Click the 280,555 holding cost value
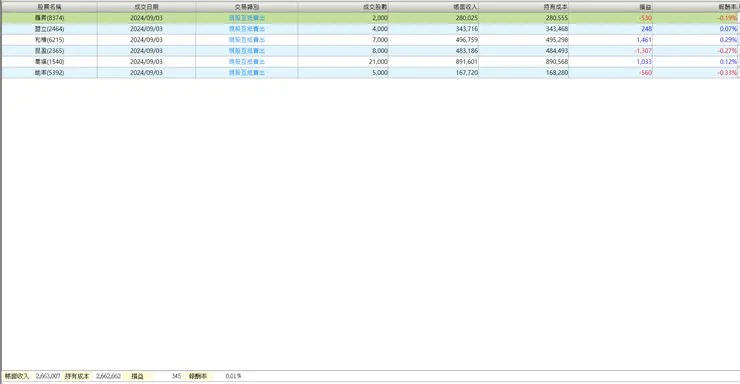This screenshot has width=740, height=384. [x=557, y=18]
